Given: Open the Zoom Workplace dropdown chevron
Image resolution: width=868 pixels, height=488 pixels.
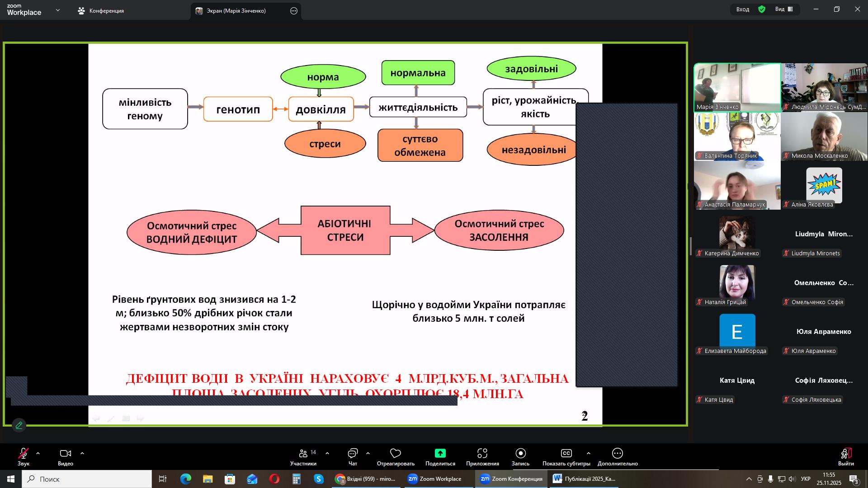Looking at the screenshot, I should pyautogui.click(x=57, y=10).
